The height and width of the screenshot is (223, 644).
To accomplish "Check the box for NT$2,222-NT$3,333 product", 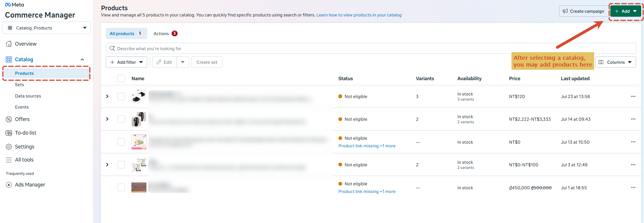I will tap(121, 119).
